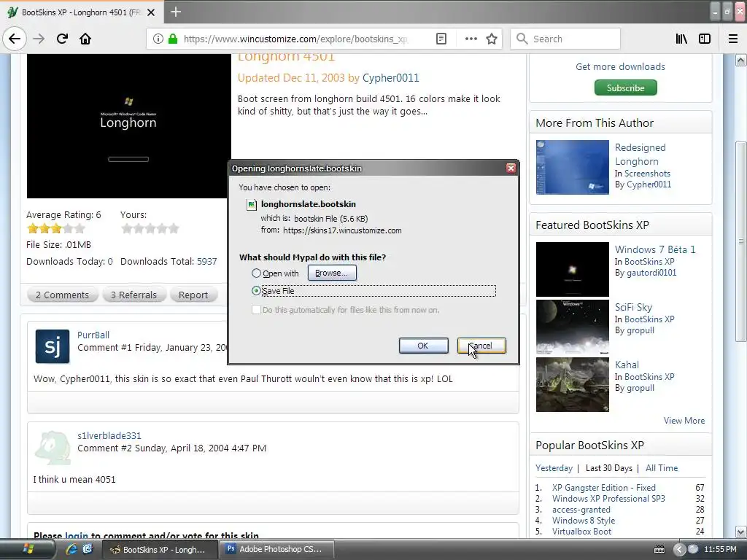The width and height of the screenshot is (747, 560).
Task: Click View More under Featured BootSkins
Action: [x=684, y=421]
